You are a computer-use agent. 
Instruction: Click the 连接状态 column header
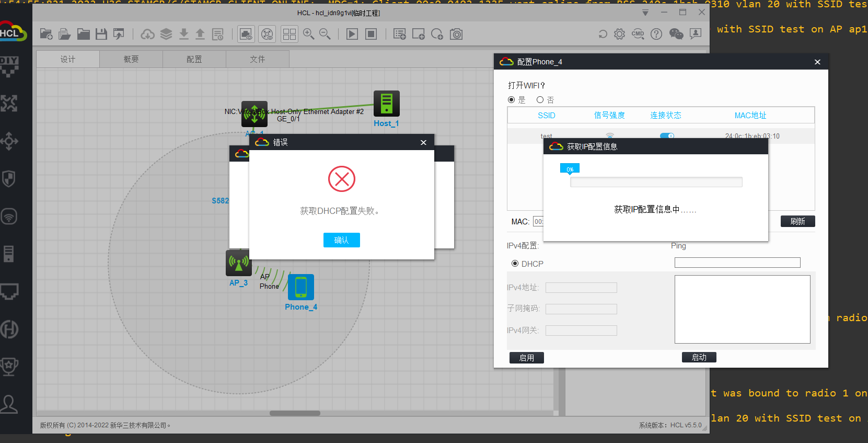(x=666, y=116)
